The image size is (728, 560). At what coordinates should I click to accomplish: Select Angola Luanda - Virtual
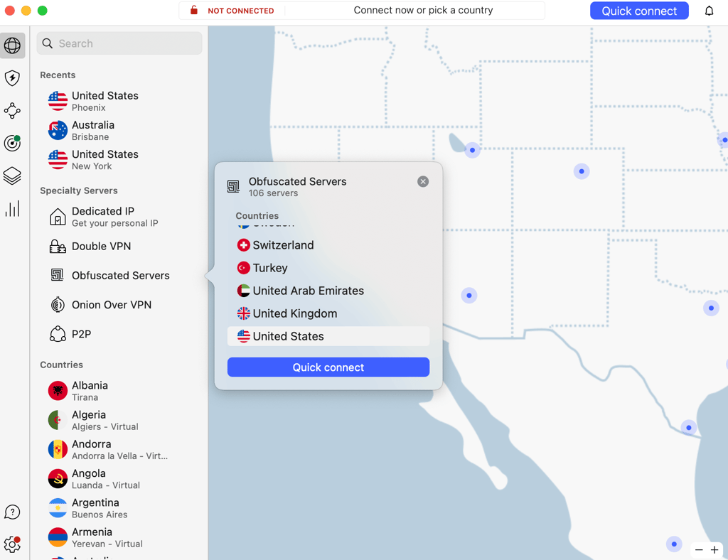(121, 478)
